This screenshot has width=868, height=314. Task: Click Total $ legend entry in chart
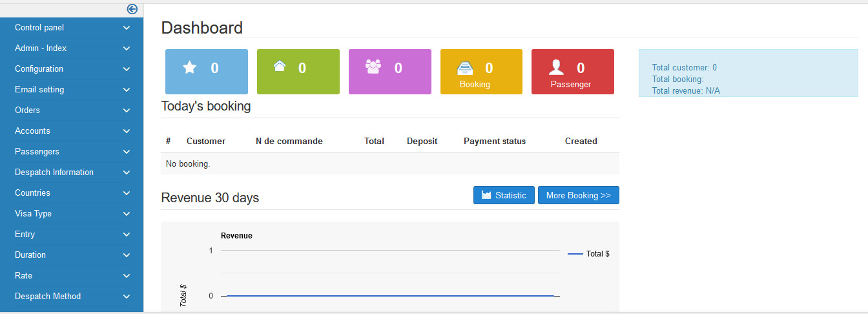tap(588, 254)
